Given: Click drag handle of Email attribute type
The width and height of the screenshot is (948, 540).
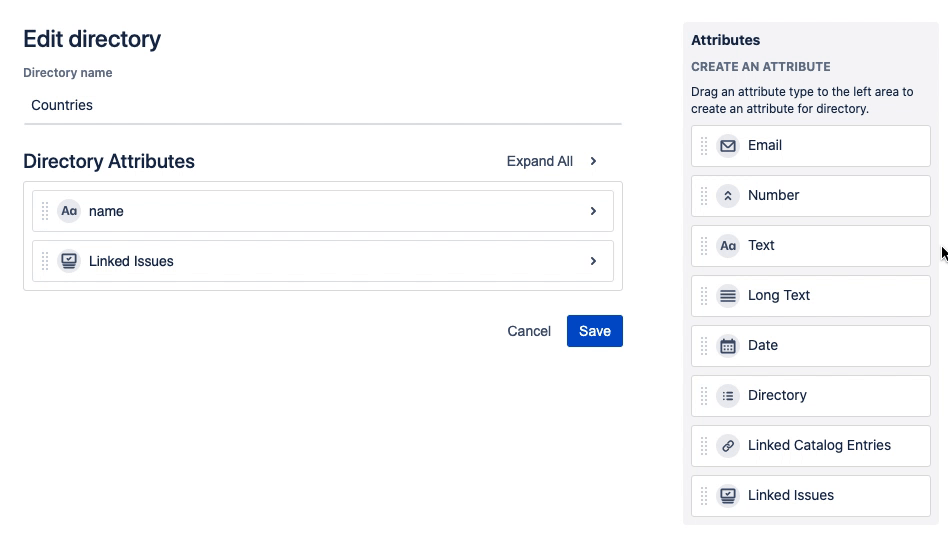Looking at the screenshot, I should tap(704, 146).
